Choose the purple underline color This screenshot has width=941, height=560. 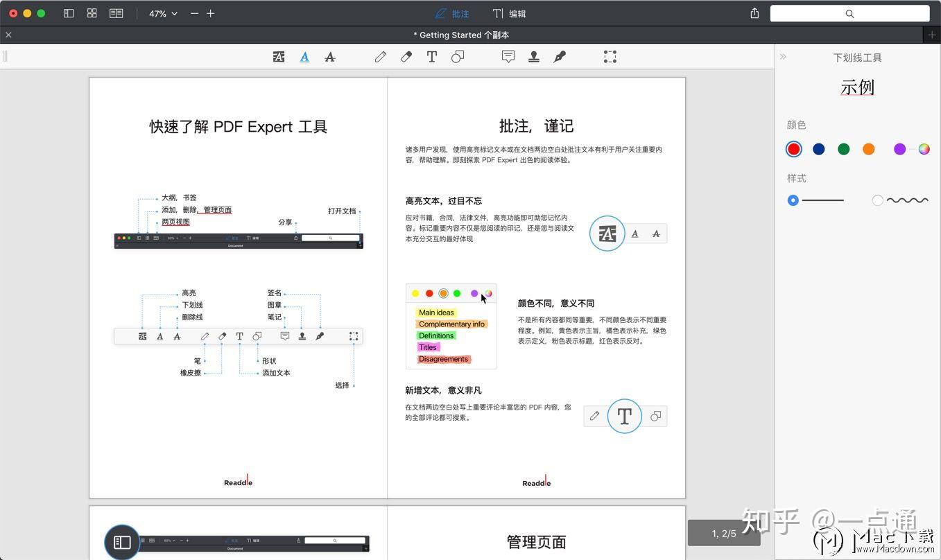(x=900, y=149)
